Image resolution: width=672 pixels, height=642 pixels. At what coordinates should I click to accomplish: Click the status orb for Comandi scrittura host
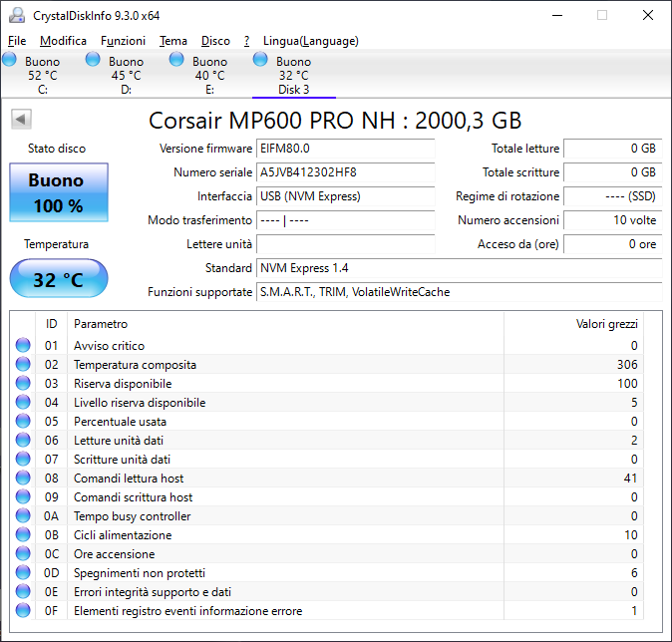click(23, 496)
